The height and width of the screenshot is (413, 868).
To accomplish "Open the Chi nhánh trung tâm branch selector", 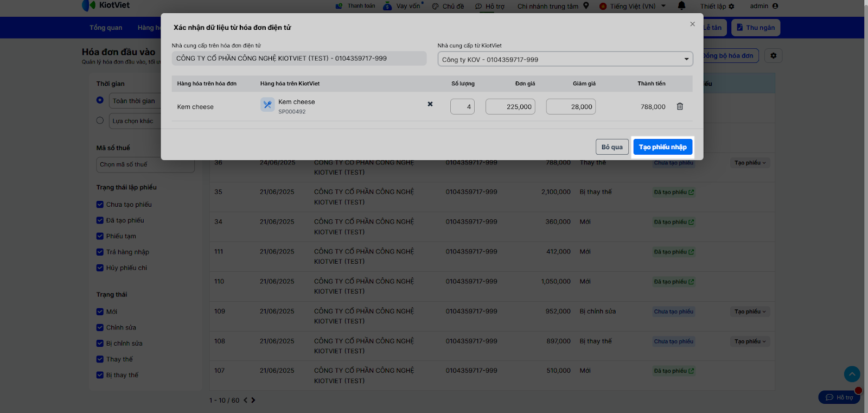I will 553,7.
